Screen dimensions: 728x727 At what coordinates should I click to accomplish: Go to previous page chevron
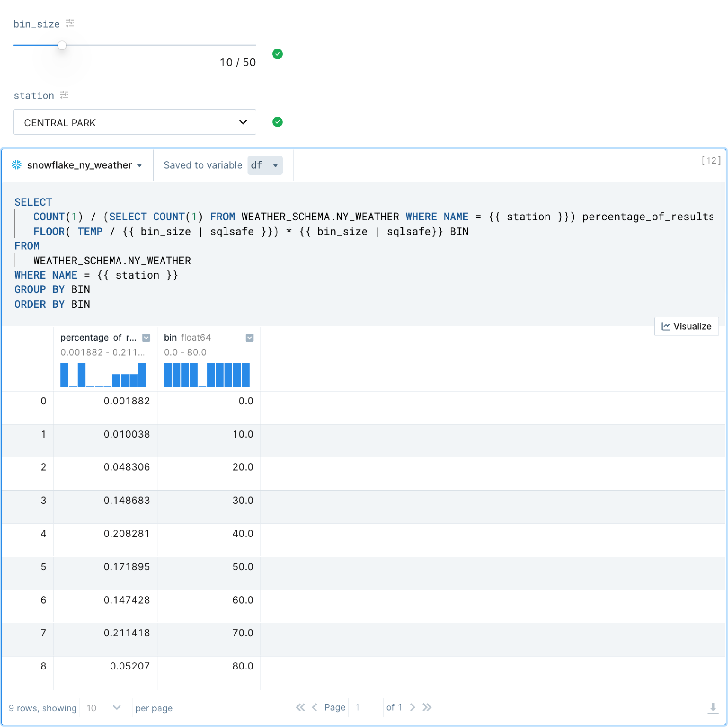315,707
